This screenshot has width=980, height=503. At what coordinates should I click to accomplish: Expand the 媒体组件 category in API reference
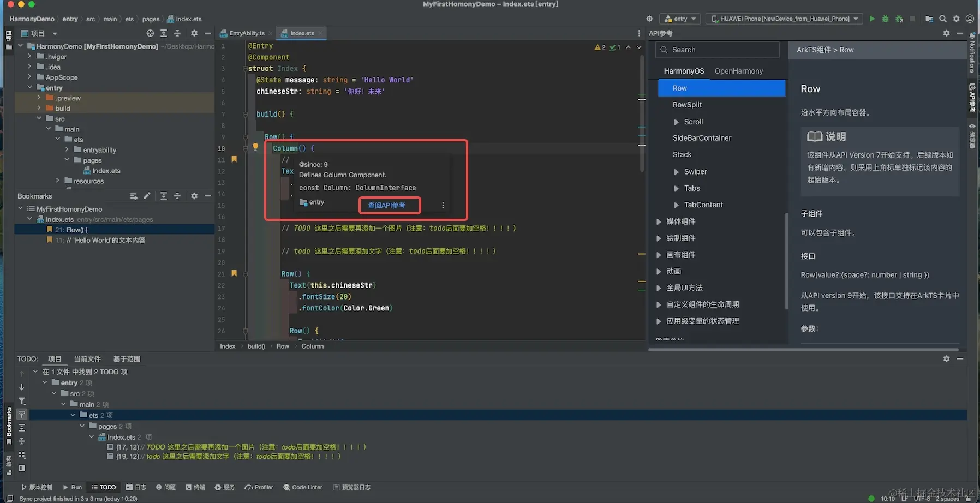coord(659,221)
